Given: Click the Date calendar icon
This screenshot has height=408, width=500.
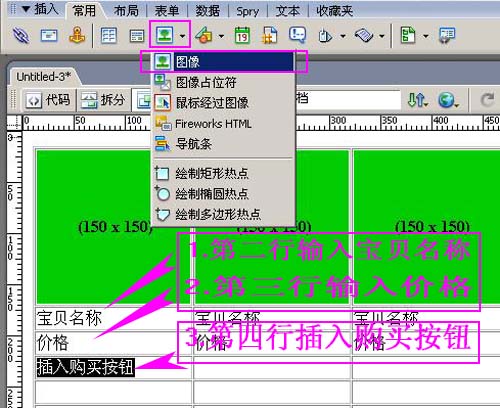Looking at the screenshot, I should [242, 35].
